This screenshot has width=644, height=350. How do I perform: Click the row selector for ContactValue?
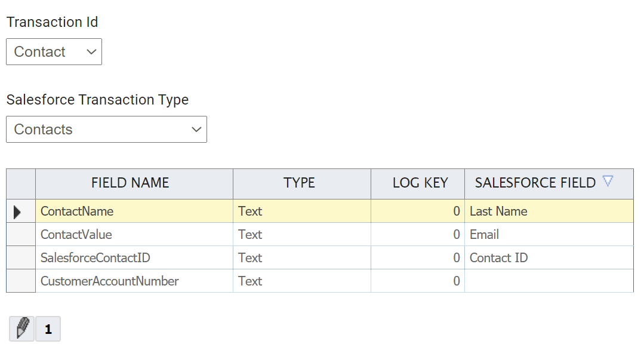[21, 235]
